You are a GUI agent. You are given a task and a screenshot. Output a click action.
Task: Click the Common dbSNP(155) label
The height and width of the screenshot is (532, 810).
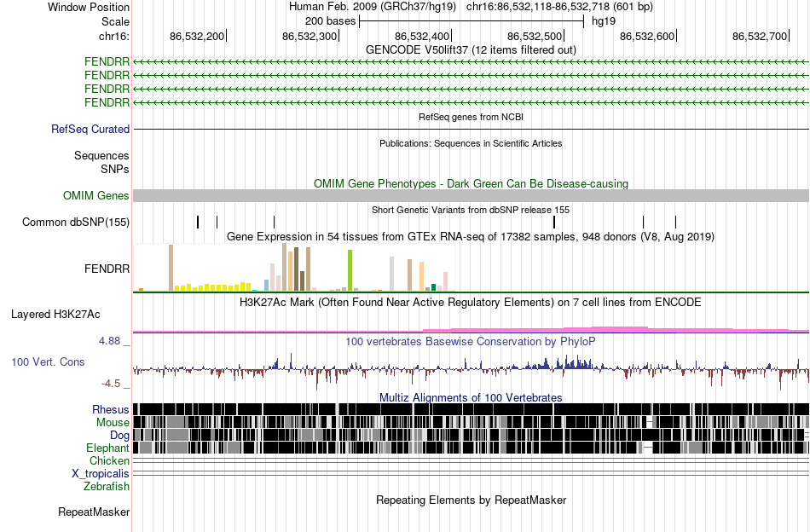point(76,223)
